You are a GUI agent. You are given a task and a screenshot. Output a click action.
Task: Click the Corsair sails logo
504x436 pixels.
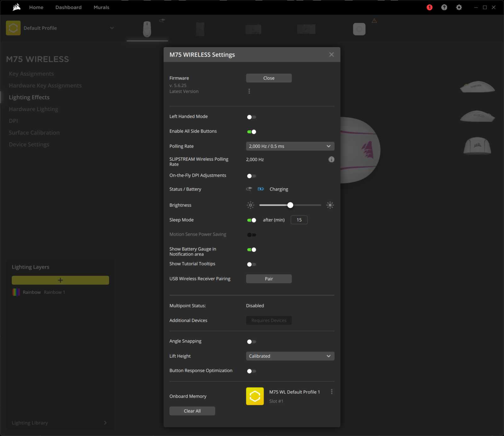point(16,7)
